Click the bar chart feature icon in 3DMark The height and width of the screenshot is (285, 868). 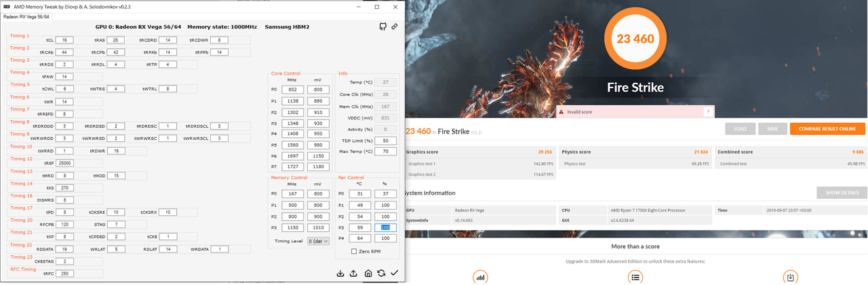[x=481, y=277]
